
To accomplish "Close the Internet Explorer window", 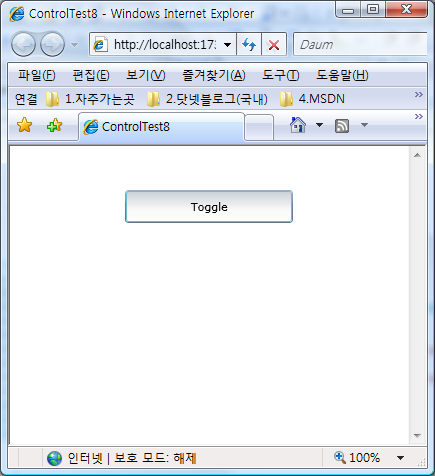I will coord(406,10).
